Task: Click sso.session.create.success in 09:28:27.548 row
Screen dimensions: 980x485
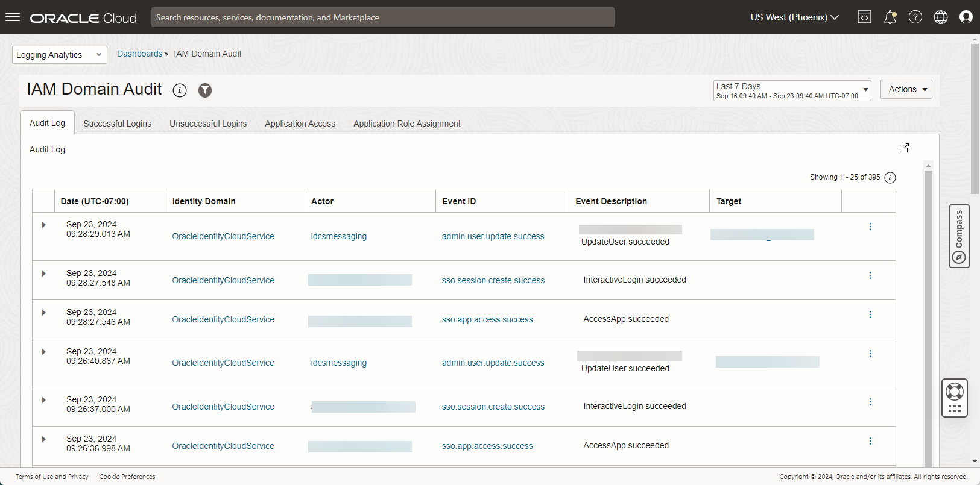Action: click(493, 280)
